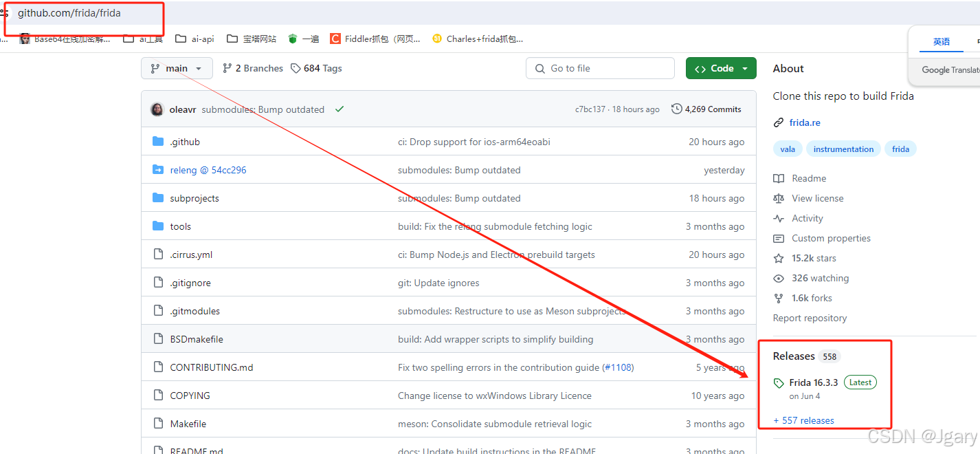This screenshot has width=980, height=454.
Task: Click the releng submodule folder icon
Action: (158, 170)
